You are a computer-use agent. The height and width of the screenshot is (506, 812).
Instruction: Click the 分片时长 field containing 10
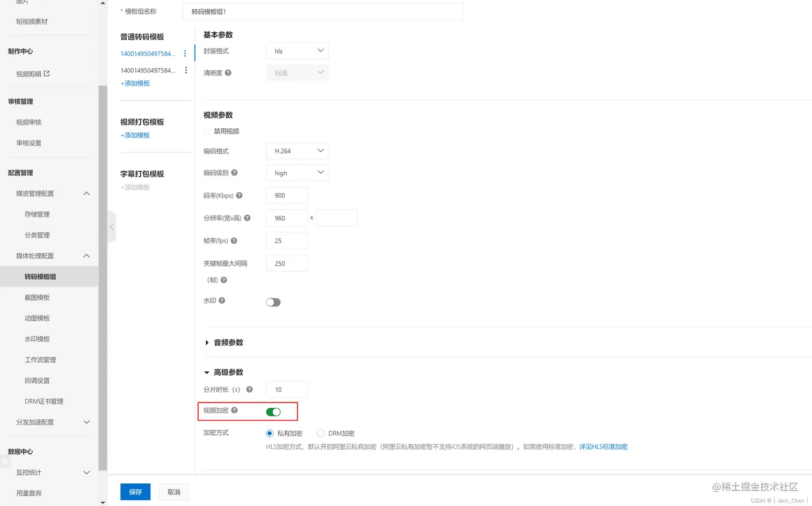tap(287, 390)
